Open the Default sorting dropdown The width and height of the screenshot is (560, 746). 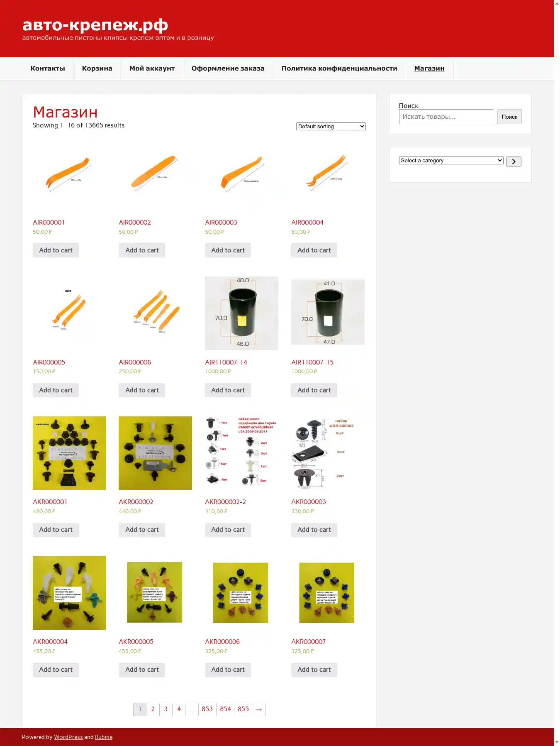tap(331, 126)
